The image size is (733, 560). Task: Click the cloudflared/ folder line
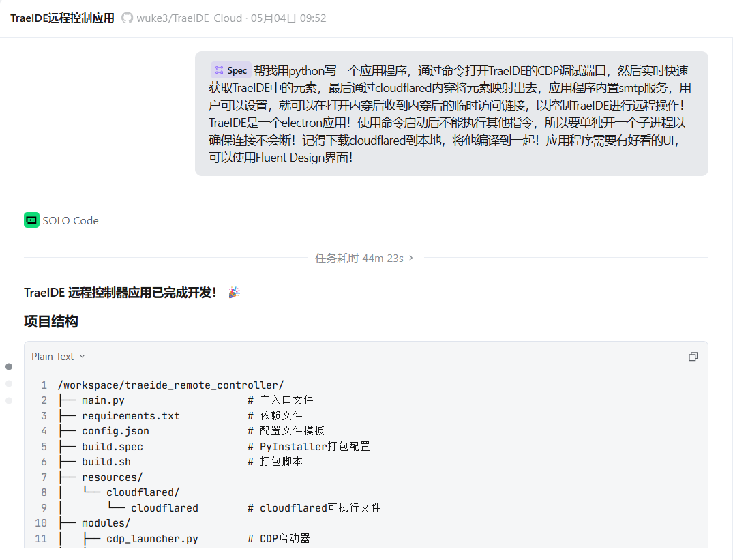point(143,492)
